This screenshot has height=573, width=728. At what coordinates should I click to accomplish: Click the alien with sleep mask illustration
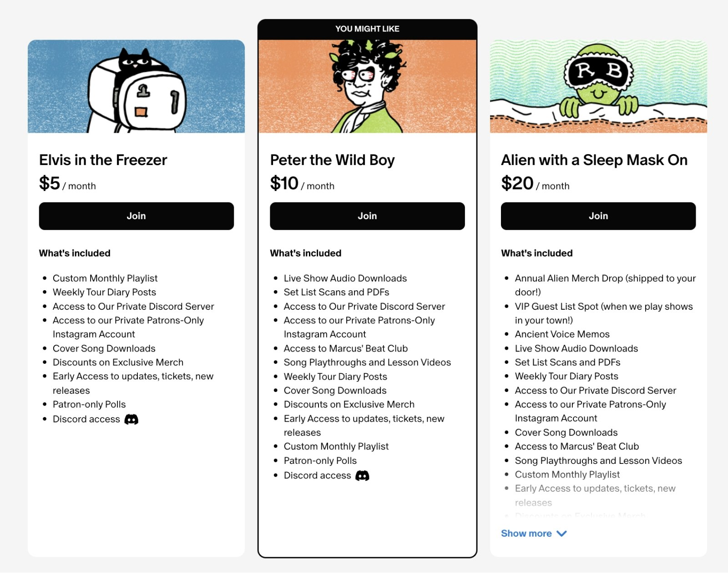coord(598,86)
